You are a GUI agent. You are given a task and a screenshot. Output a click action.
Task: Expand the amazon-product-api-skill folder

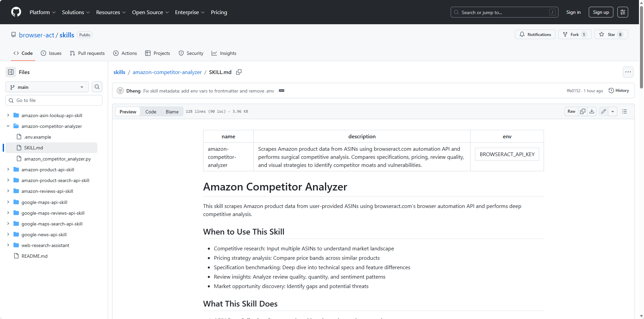point(7,170)
